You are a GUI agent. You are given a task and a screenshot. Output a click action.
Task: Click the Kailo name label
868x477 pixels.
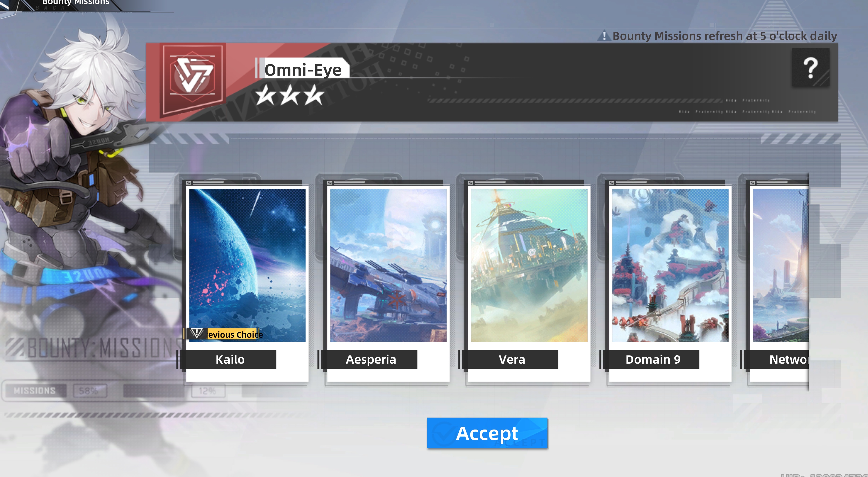coord(230,359)
